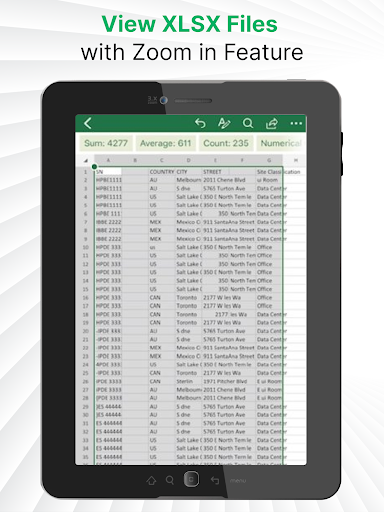The height and width of the screenshot is (512, 384).
Task: Select US cell in row 33
Action: click(x=162, y=440)
